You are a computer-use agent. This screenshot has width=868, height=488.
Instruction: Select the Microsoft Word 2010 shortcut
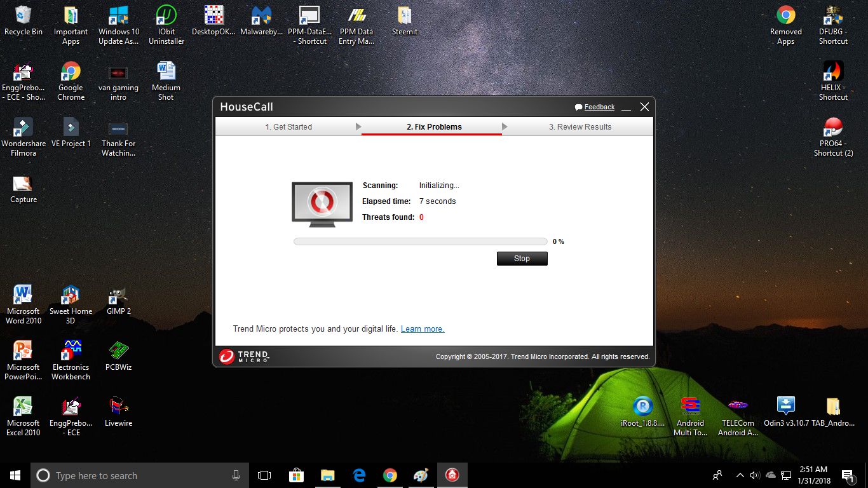pos(24,305)
